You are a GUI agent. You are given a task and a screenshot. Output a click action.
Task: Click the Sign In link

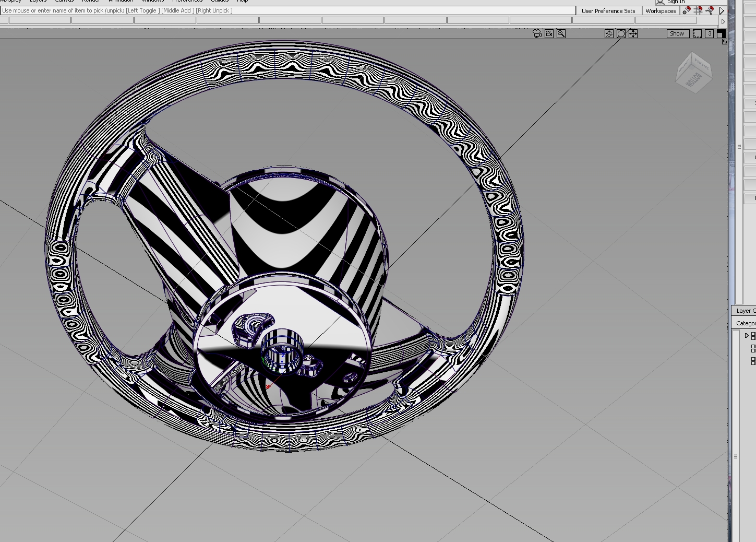[x=676, y=2]
